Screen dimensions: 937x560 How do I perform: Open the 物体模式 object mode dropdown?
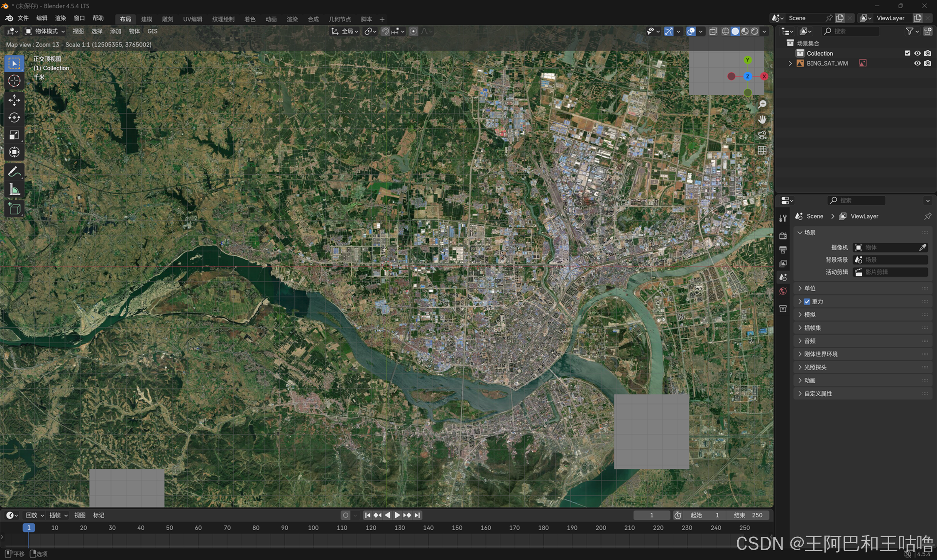pyautogui.click(x=45, y=31)
